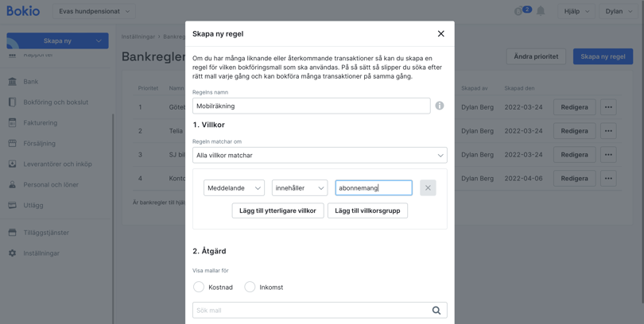The width and height of the screenshot is (644, 324).
Task: Click Lägg till villkorsgrupp button
Action: pyautogui.click(x=367, y=210)
